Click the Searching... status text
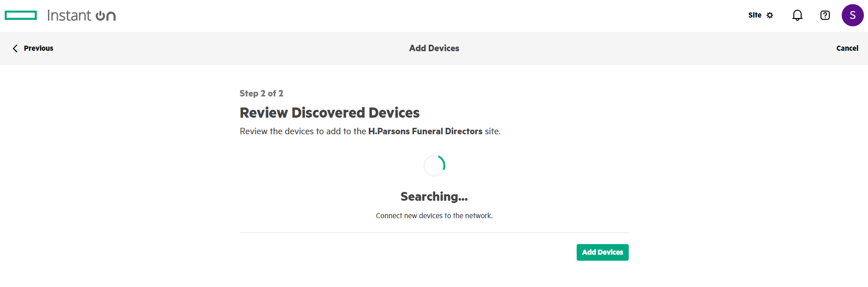Viewport: 868px width, 287px height. click(x=434, y=197)
